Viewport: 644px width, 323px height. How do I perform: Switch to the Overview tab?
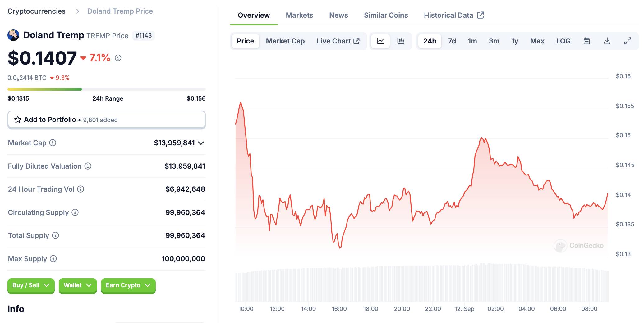(254, 15)
